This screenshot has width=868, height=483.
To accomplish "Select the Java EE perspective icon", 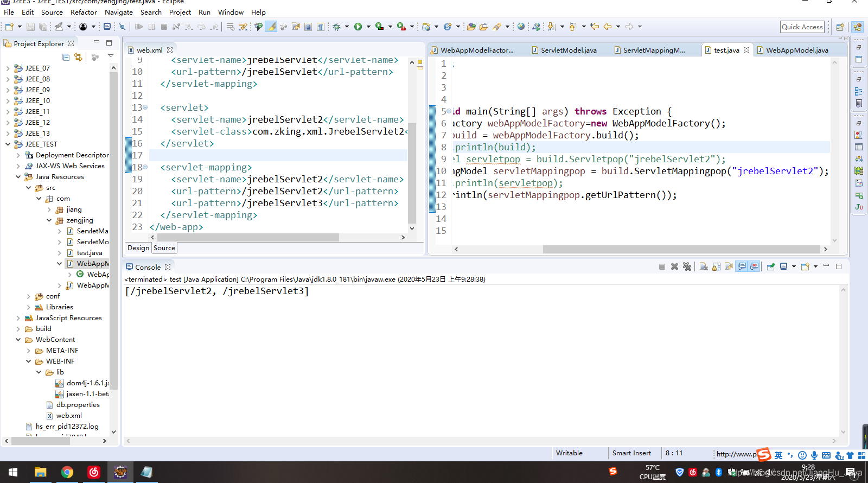I will (857, 27).
